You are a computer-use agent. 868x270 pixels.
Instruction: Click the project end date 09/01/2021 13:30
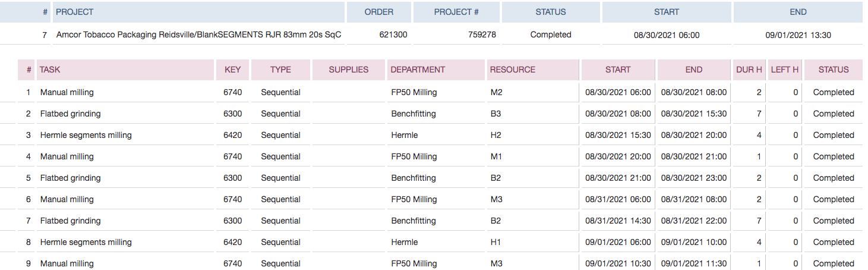tap(798, 35)
